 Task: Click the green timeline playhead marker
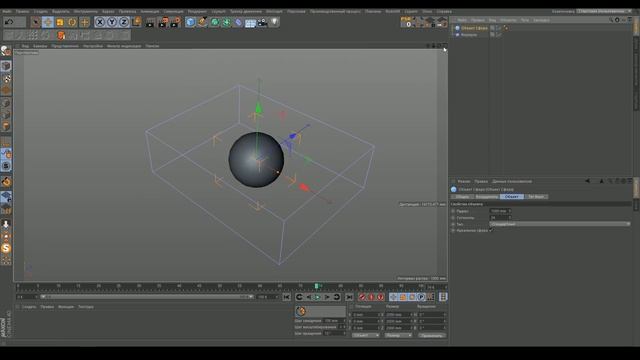tap(316, 287)
